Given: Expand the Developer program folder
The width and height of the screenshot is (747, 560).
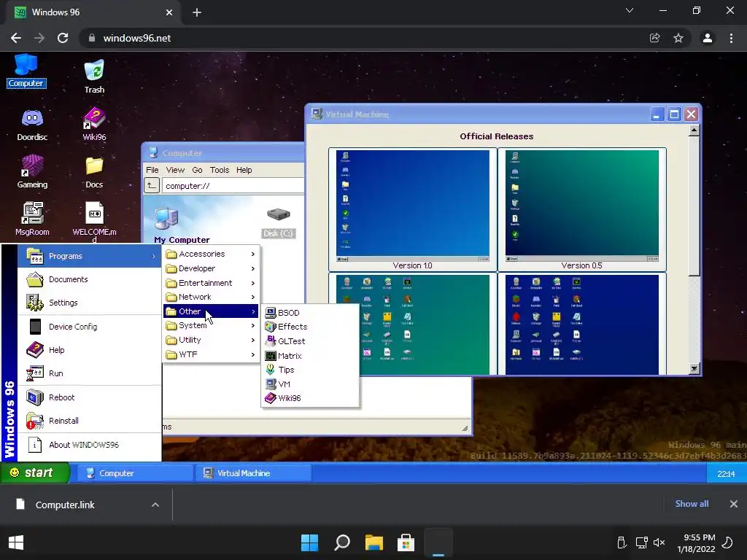Looking at the screenshot, I should click(211, 268).
